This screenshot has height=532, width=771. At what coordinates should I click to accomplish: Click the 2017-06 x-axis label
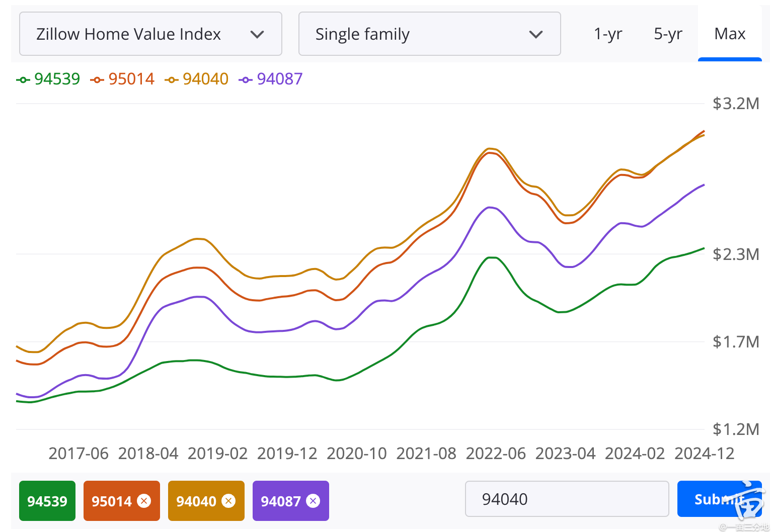[79, 454]
